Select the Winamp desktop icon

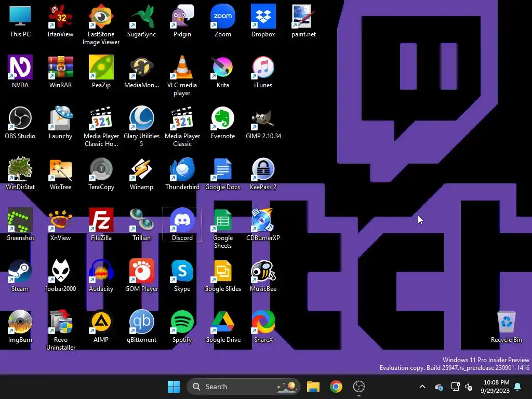(x=141, y=174)
